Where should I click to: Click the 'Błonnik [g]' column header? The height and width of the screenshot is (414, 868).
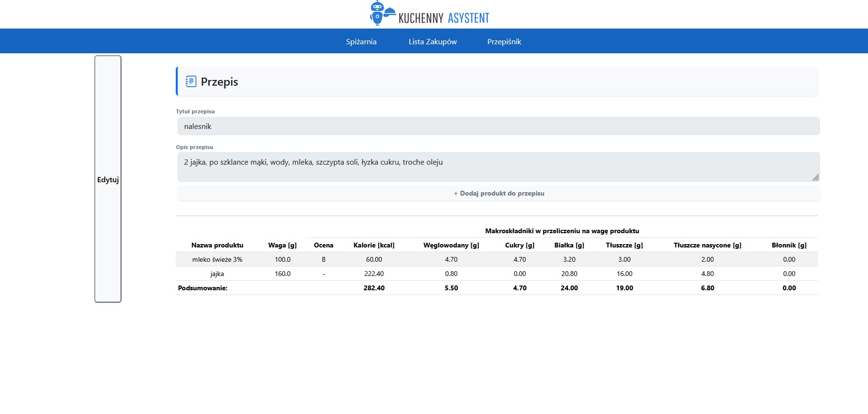pos(789,245)
